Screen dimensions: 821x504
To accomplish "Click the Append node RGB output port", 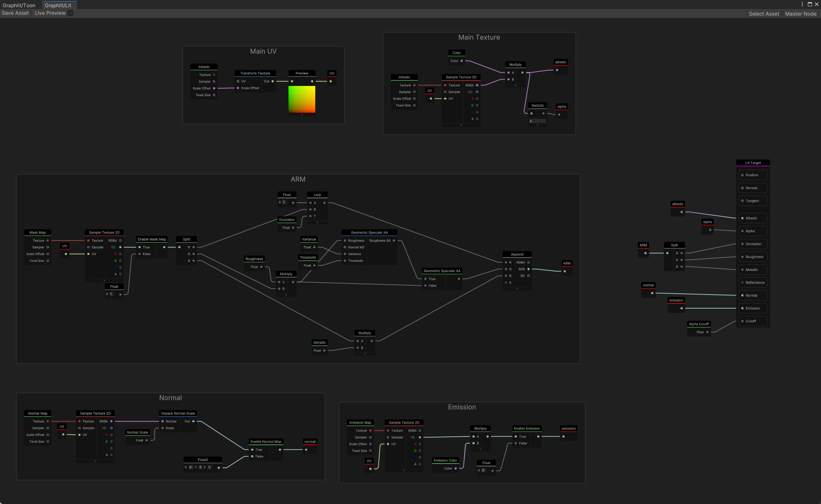I will click(x=528, y=269).
